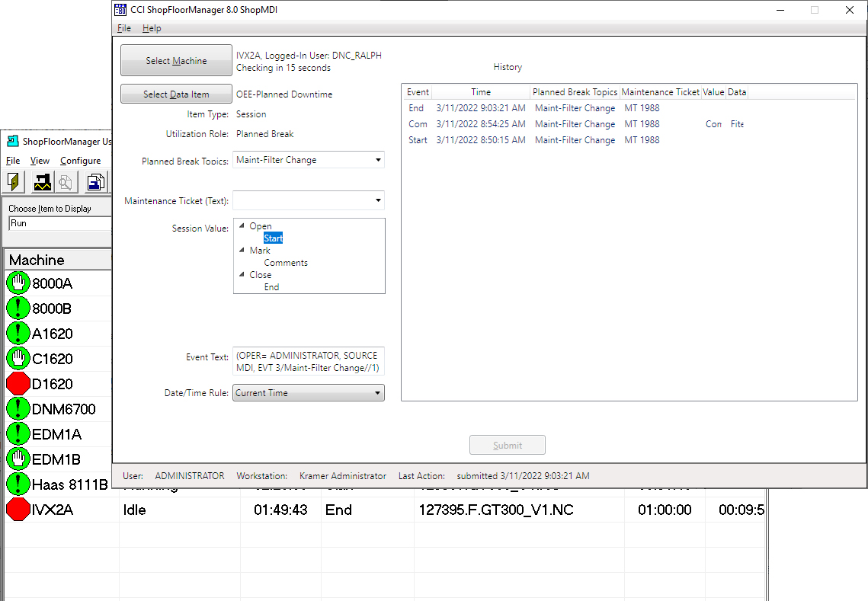
Task: Open View menu in ShopFloorManager window
Action: tap(40, 161)
